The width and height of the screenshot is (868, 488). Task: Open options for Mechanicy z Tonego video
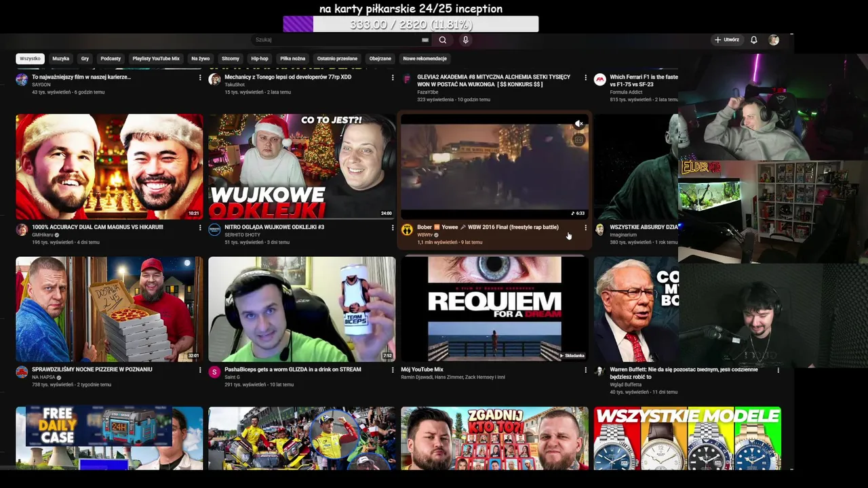[393, 78]
